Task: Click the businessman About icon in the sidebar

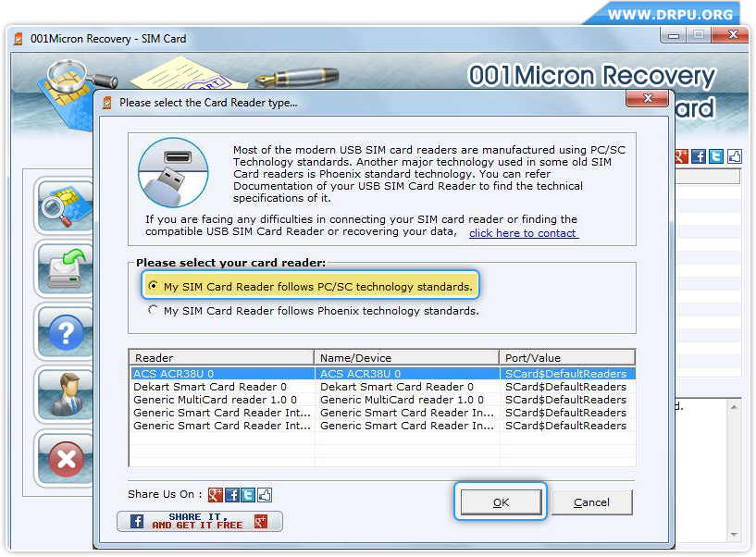Action: pos(65,394)
